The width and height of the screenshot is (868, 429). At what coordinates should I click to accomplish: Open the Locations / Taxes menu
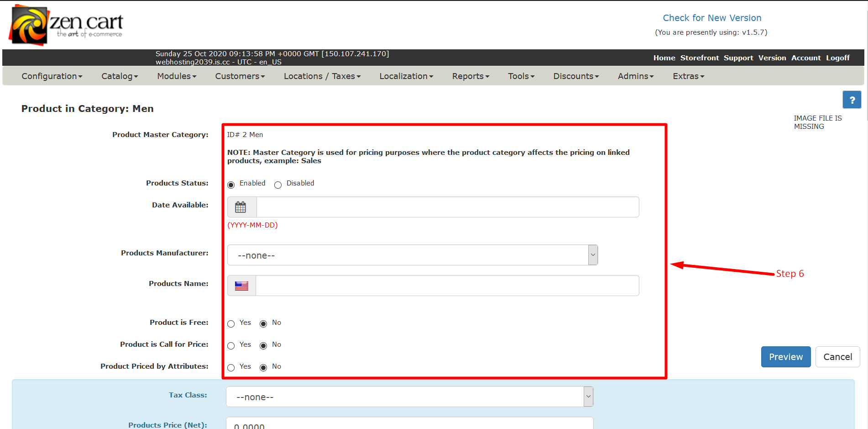coord(322,76)
